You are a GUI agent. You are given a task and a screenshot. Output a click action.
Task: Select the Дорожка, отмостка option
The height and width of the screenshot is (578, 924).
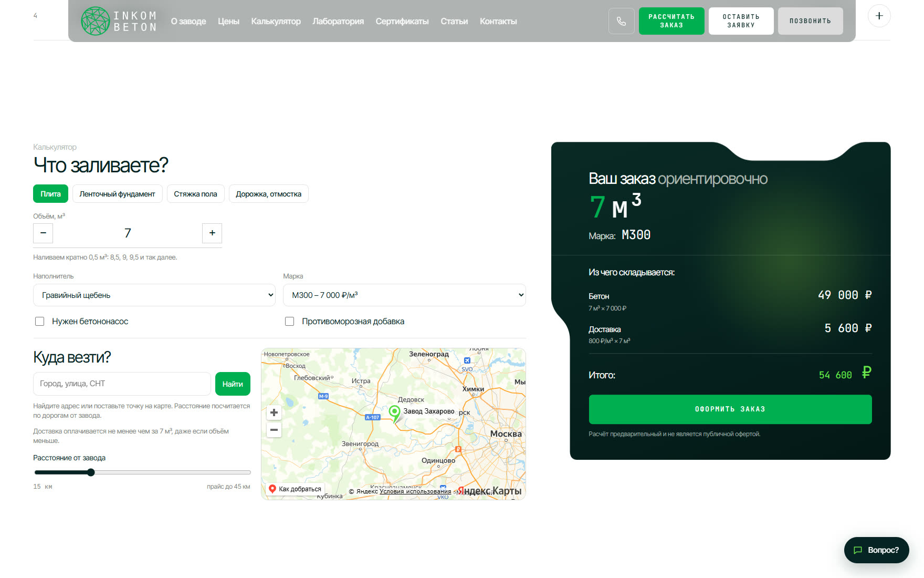268,194
